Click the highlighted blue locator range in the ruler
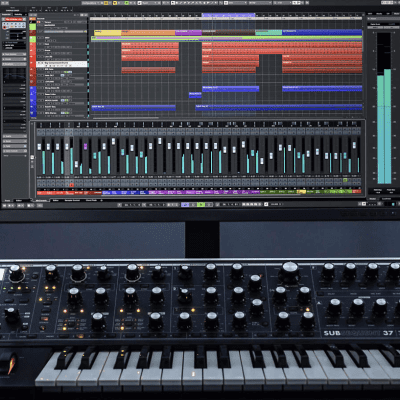 click(229, 15)
